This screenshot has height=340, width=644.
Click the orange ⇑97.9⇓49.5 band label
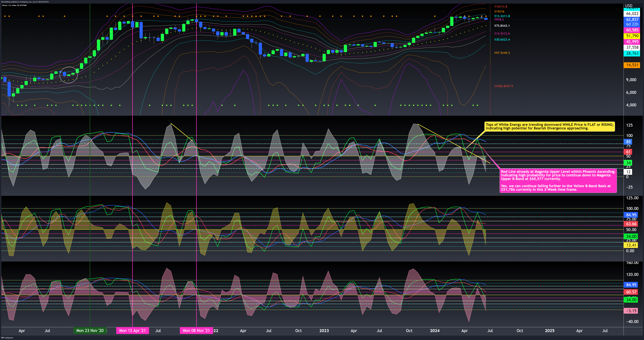[502, 53]
